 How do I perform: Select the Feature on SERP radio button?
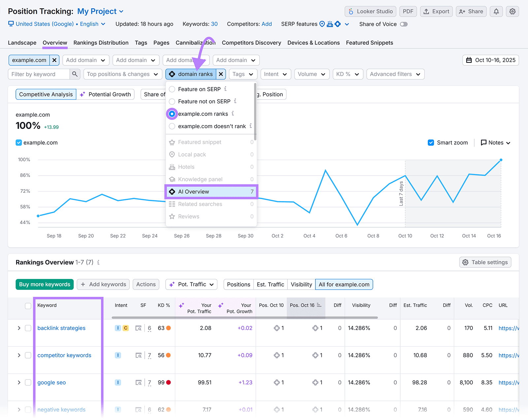click(x=172, y=89)
